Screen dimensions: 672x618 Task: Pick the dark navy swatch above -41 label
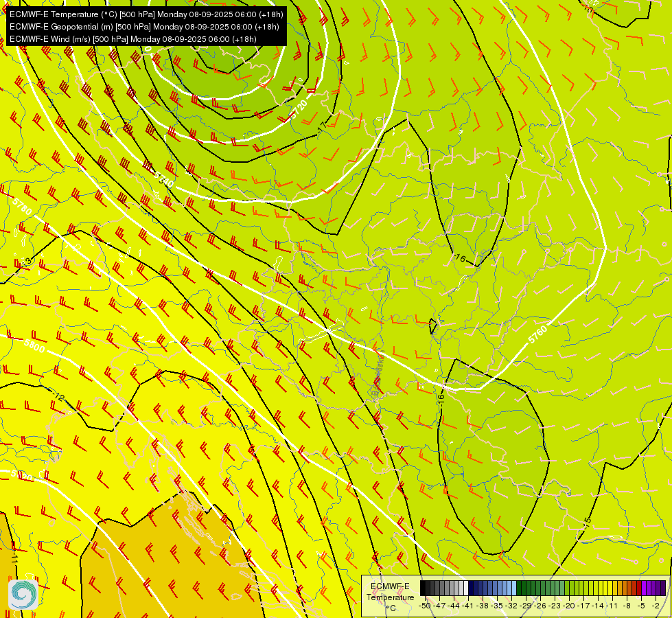[x=472, y=588]
